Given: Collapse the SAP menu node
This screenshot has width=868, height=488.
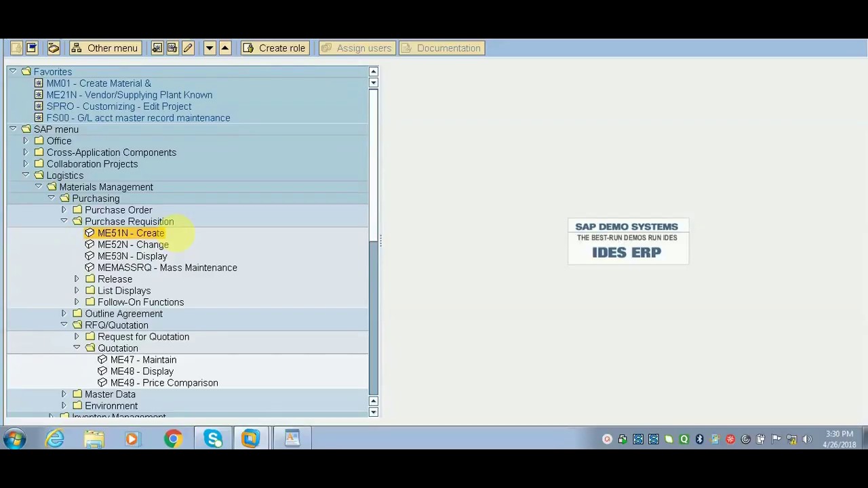Looking at the screenshot, I should tap(13, 129).
